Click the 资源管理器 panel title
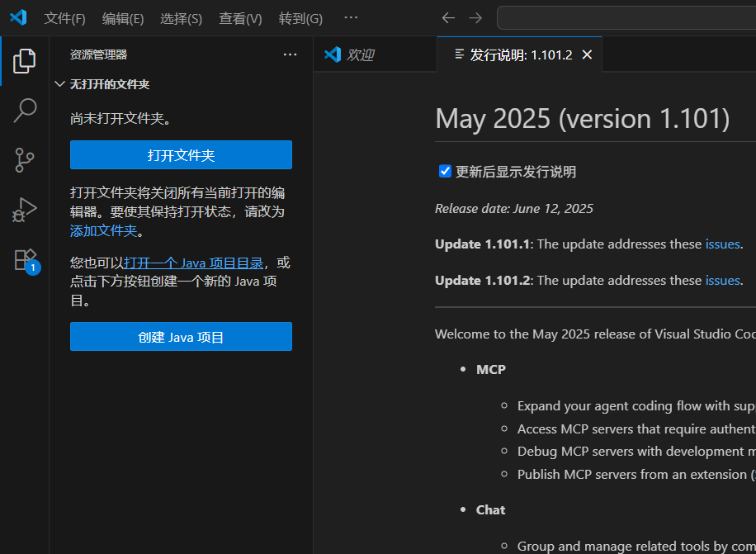The image size is (756, 554). click(98, 54)
